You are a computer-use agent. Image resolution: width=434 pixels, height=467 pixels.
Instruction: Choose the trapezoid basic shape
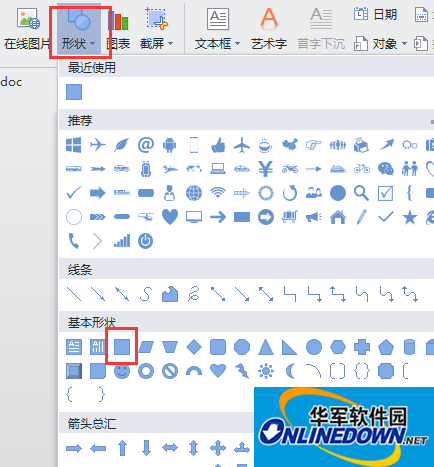click(x=170, y=347)
